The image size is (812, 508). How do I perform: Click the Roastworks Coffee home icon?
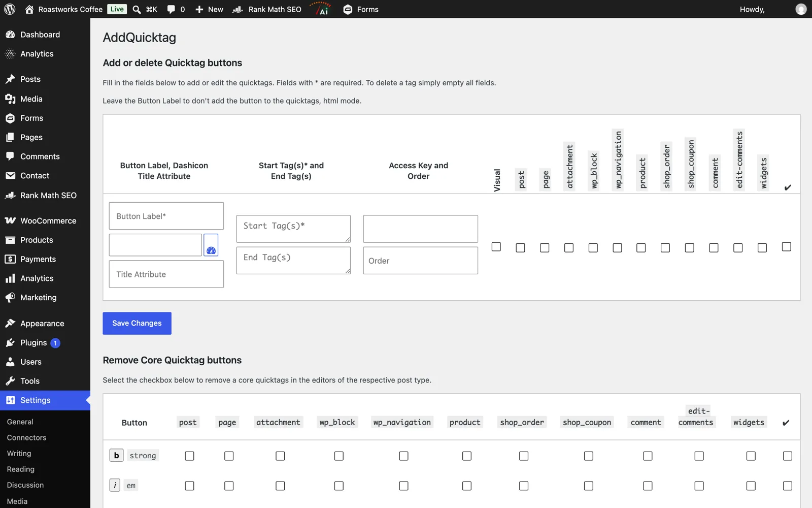pyautogui.click(x=29, y=9)
